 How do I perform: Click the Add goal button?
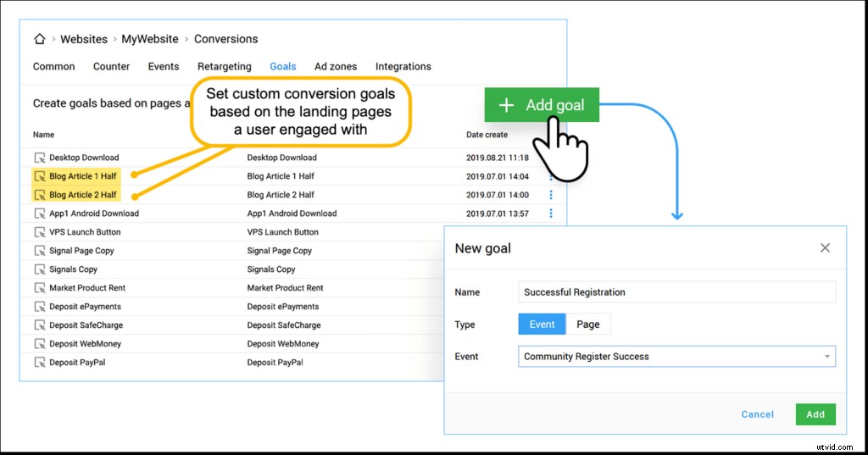point(542,104)
